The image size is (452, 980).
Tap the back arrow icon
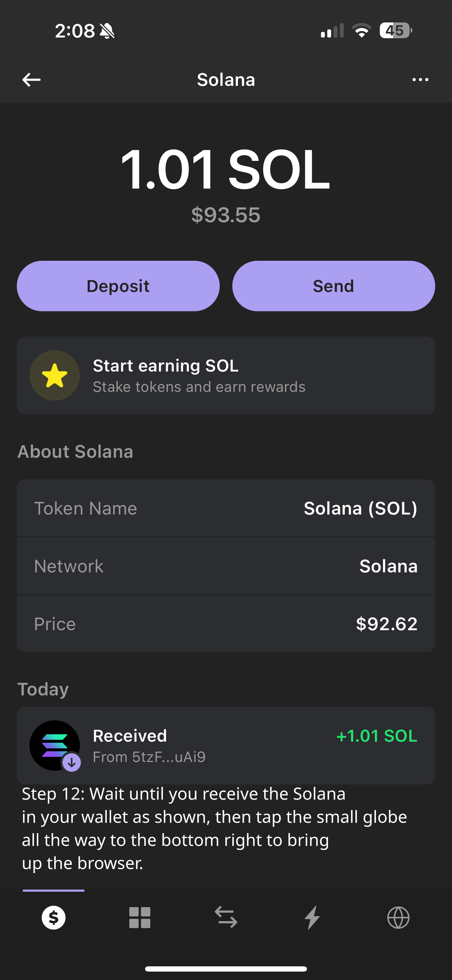[x=32, y=80]
